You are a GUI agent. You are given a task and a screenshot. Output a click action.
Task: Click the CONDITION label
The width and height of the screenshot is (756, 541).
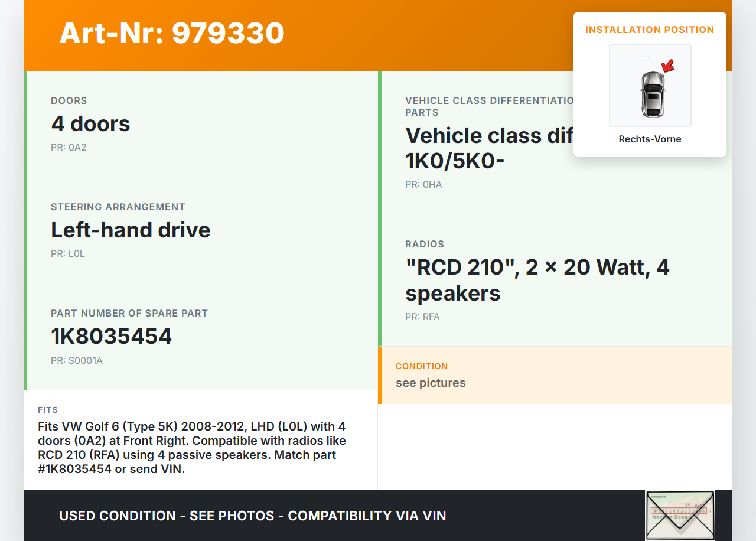pyautogui.click(x=422, y=366)
